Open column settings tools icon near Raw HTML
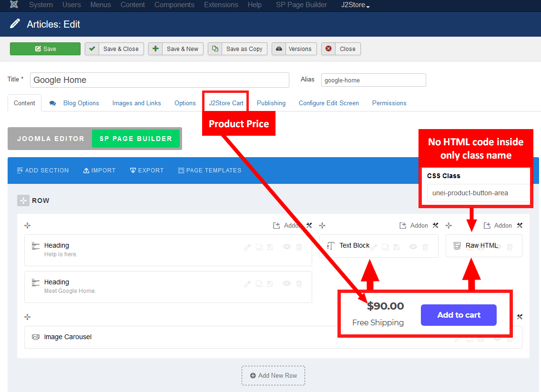 520,225
